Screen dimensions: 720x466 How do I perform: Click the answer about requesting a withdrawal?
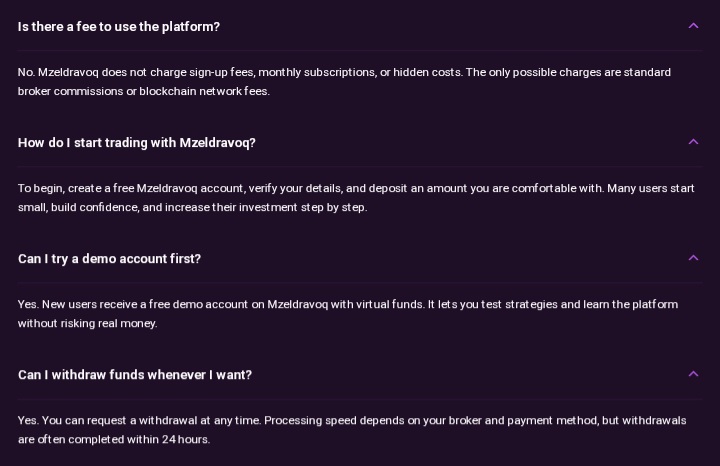click(x=352, y=430)
